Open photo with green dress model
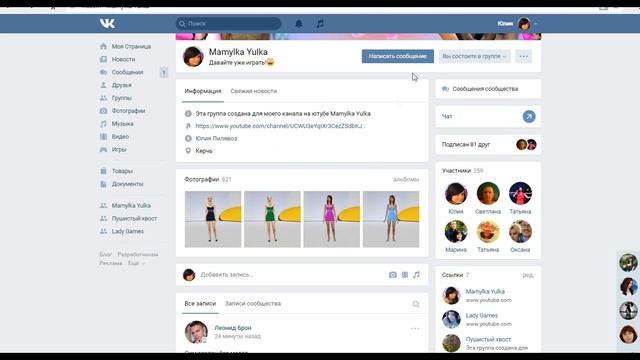Screen dimensions: 640x360 point(272,219)
